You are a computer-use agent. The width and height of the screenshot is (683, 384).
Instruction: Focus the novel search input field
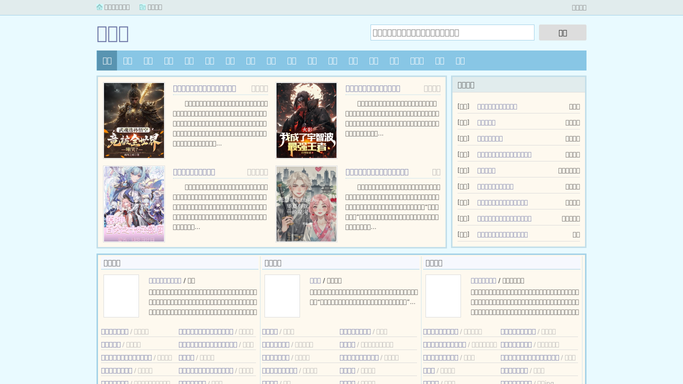(x=452, y=33)
